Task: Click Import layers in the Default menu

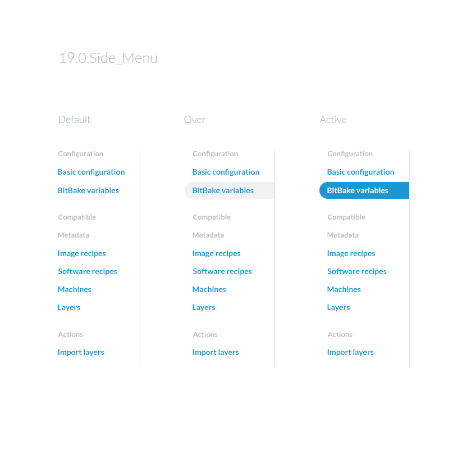Action: (81, 352)
